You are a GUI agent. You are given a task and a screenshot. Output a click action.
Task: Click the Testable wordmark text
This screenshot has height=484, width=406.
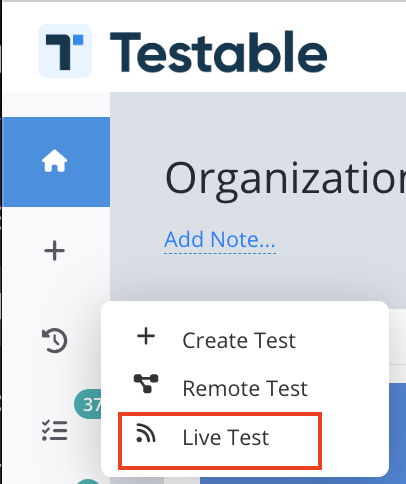pyautogui.click(x=218, y=52)
